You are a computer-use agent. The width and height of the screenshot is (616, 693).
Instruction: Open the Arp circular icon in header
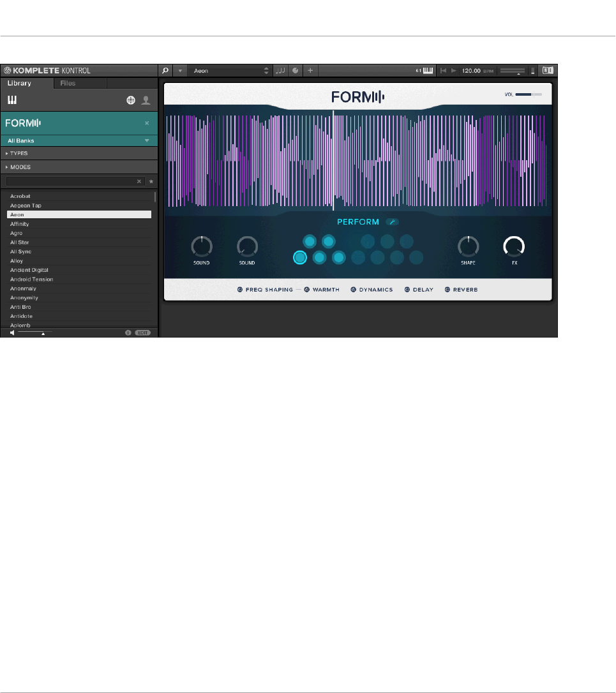tap(296, 71)
